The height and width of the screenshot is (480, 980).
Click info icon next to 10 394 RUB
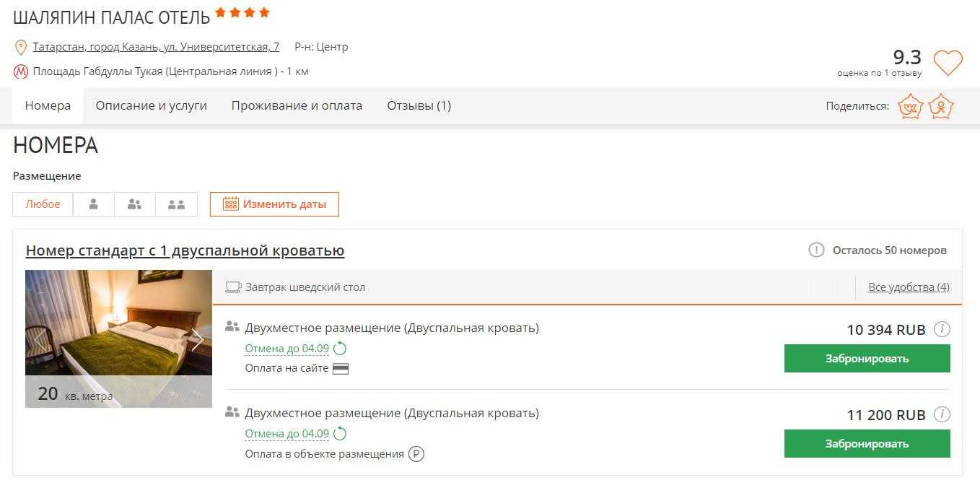pos(942,330)
